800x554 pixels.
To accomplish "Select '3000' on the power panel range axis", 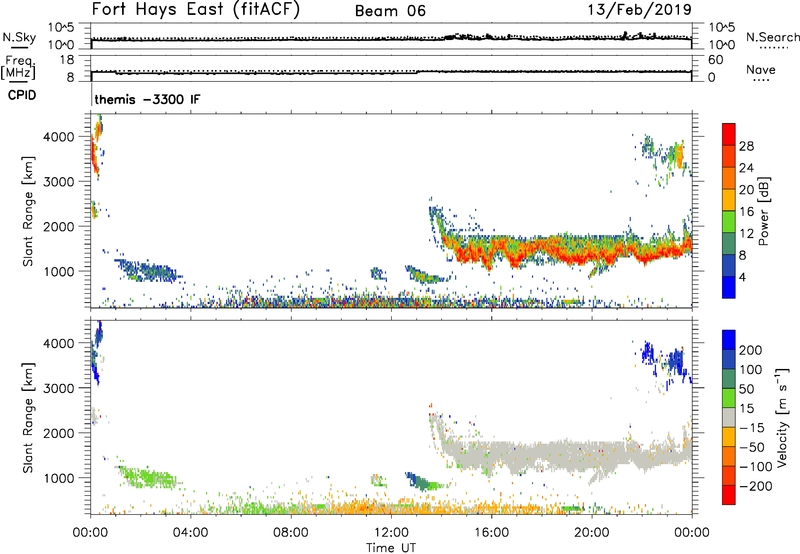I will point(58,182).
